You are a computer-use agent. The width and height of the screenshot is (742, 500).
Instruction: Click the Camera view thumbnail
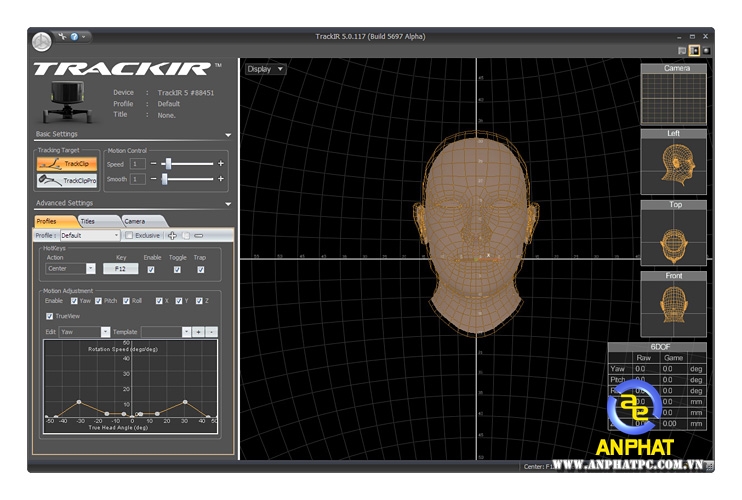[x=674, y=95]
